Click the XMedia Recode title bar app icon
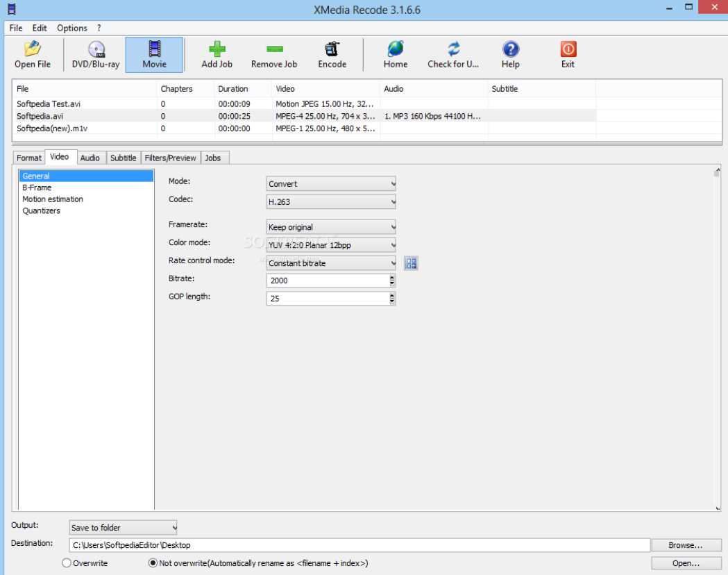Screen dimensions: 728x575 pos(12,9)
